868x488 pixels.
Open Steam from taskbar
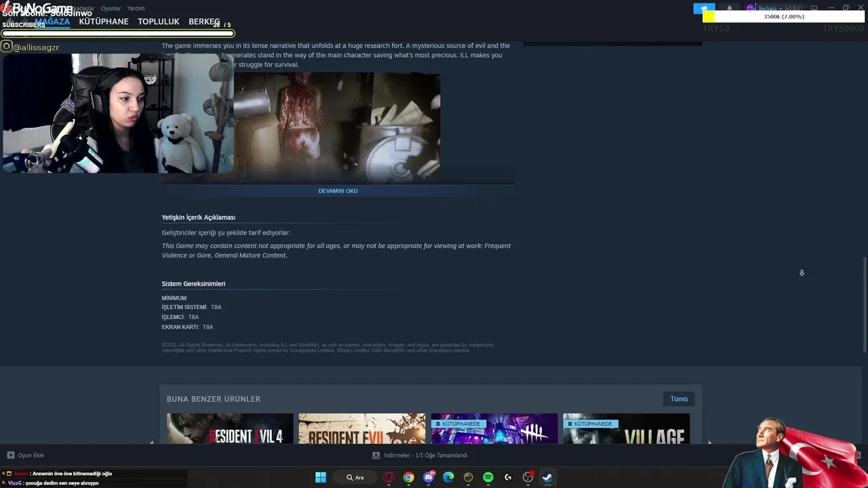coord(547,477)
